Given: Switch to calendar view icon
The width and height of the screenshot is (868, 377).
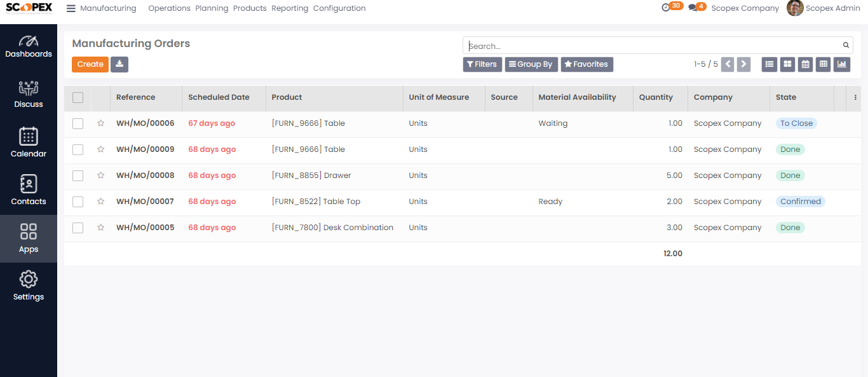Looking at the screenshot, I should click(x=805, y=64).
